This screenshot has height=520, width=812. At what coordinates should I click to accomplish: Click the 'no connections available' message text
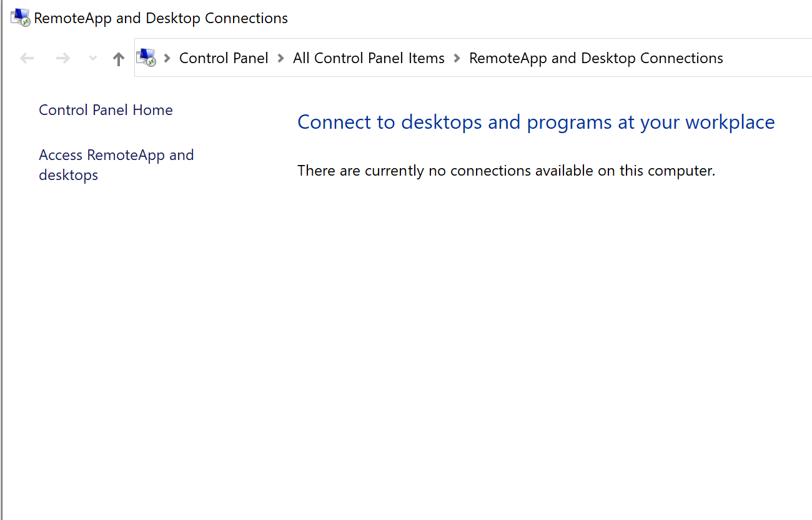pyautogui.click(x=506, y=171)
